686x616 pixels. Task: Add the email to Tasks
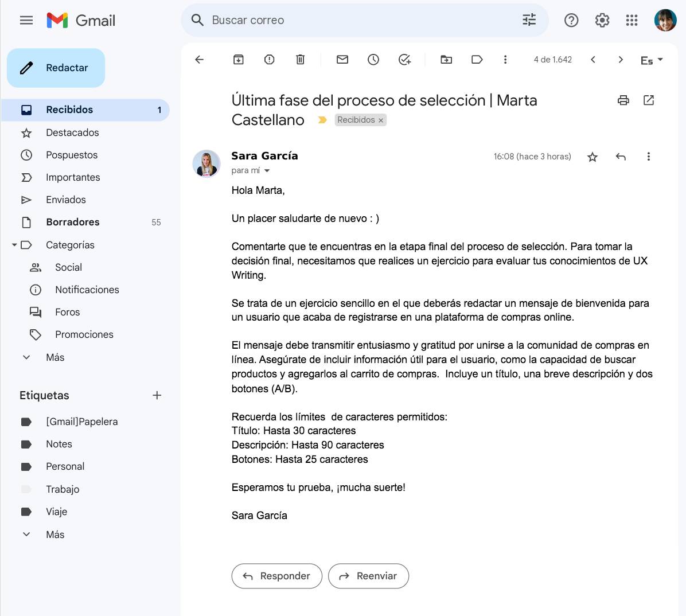tap(404, 59)
